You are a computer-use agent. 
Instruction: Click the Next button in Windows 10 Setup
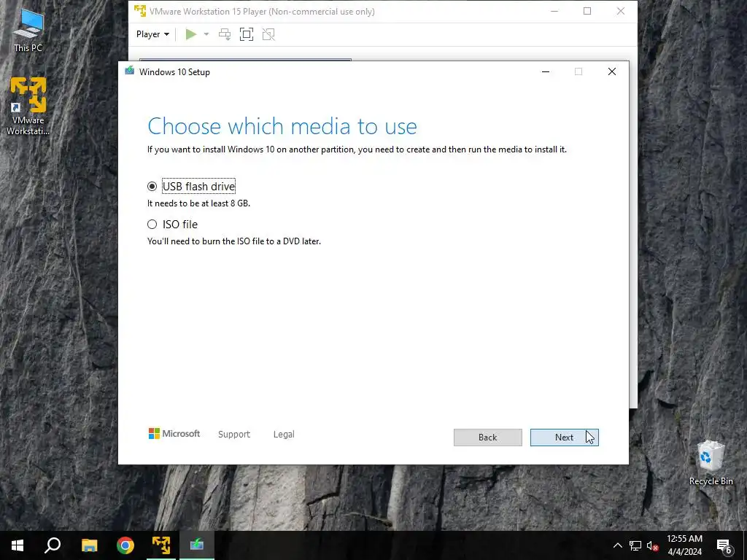564,437
